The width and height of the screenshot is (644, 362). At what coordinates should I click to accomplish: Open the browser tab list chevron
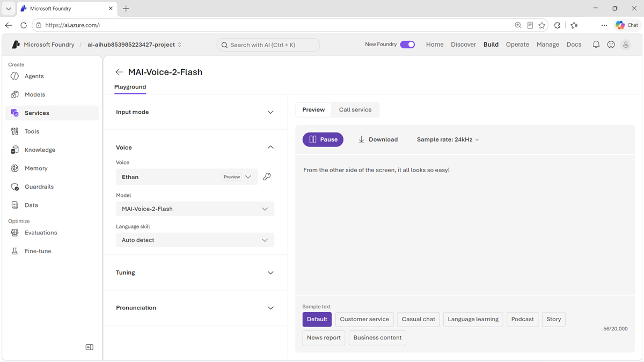[x=8, y=9]
